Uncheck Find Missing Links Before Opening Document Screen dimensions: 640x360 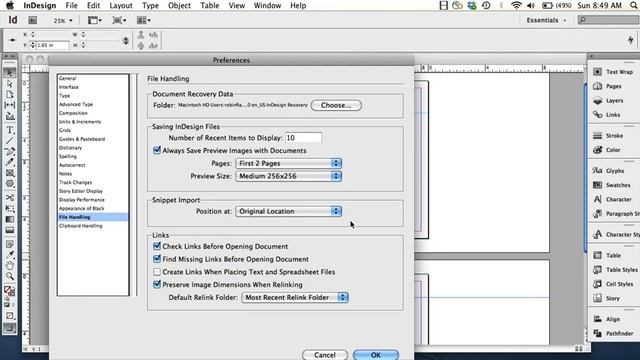point(157,259)
